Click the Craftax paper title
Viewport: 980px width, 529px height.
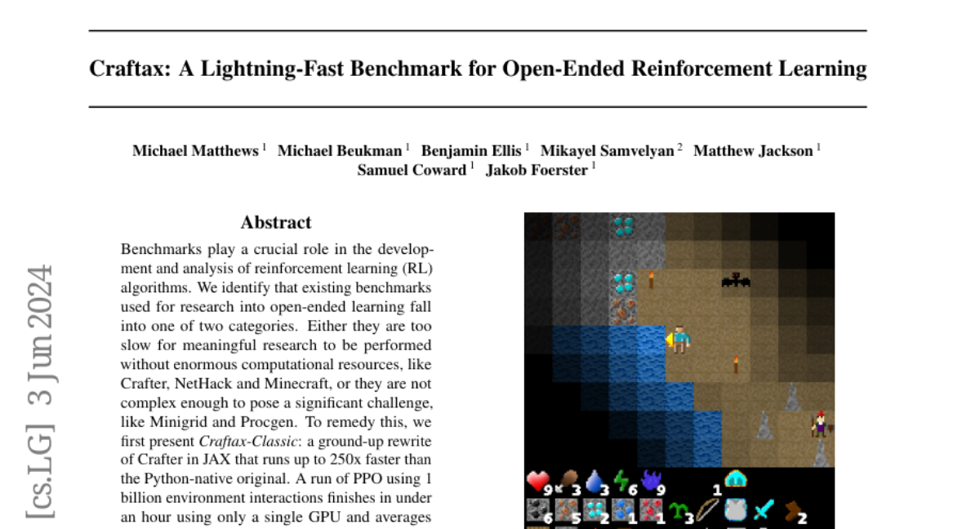[x=478, y=69]
